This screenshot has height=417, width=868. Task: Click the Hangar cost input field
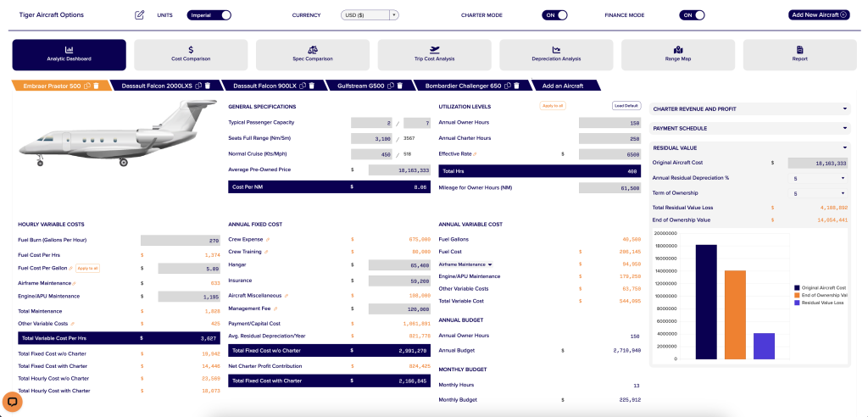(400, 265)
